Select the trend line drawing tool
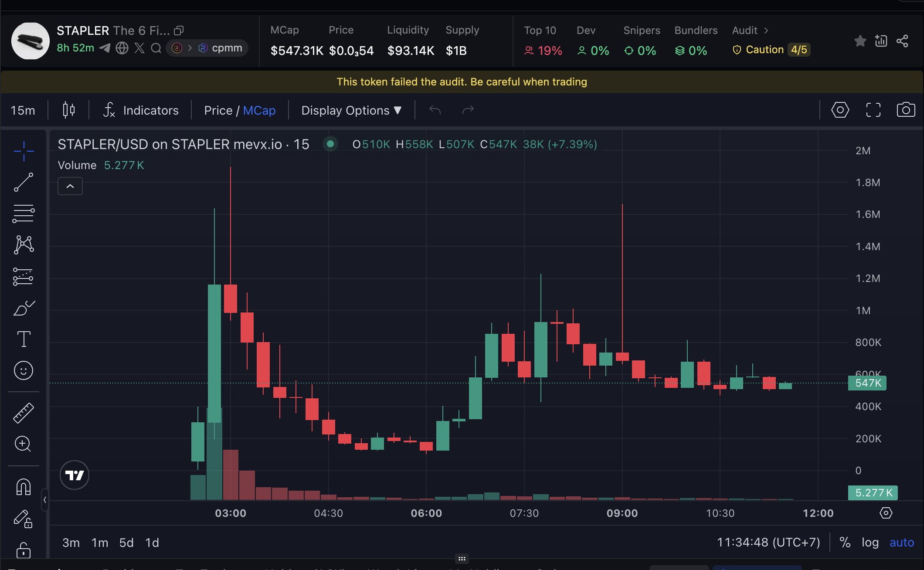This screenshot has height=570, width=924. coord(24,182)
